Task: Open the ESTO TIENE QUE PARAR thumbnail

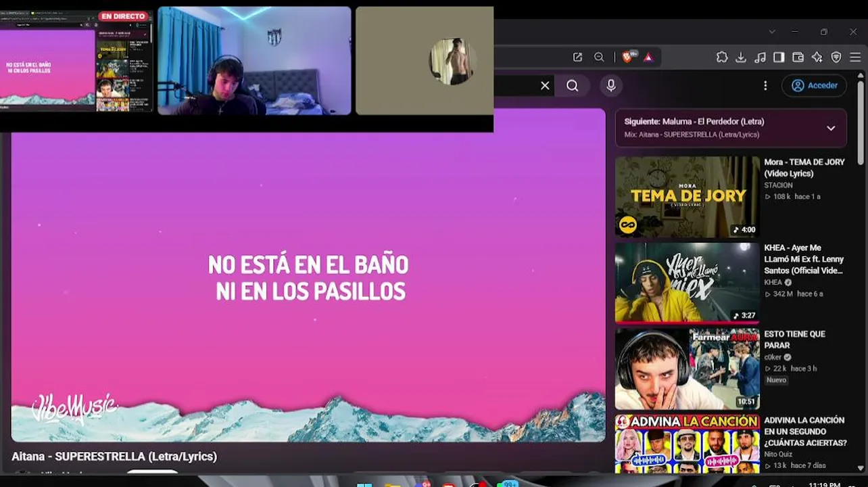Action: [x=688, y=369]
